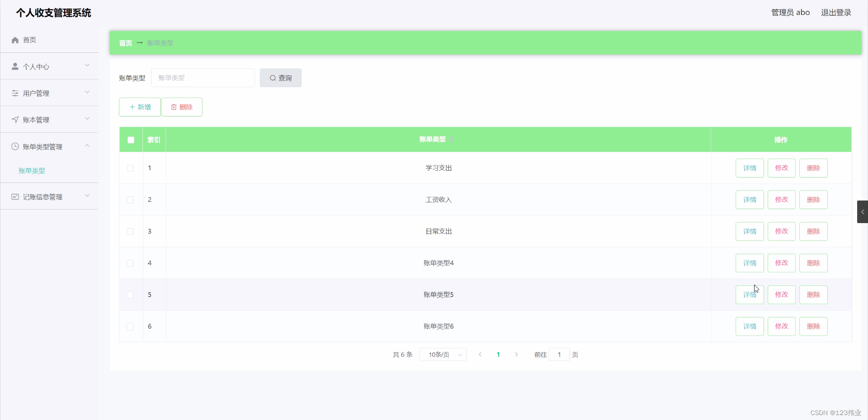Viewport: 868px width, 420px height.
Task: Click the clock icon beside 账单类型管理
Action: [15, 146]
